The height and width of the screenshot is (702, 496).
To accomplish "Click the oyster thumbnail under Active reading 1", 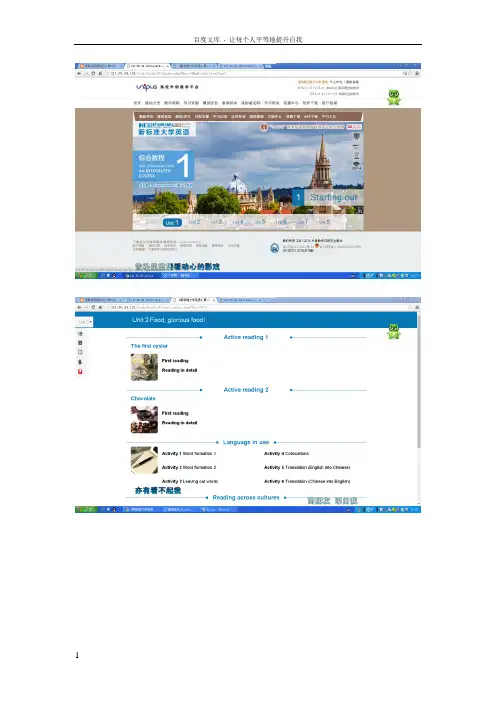I will pyautogui.click(x=144, y=367).
